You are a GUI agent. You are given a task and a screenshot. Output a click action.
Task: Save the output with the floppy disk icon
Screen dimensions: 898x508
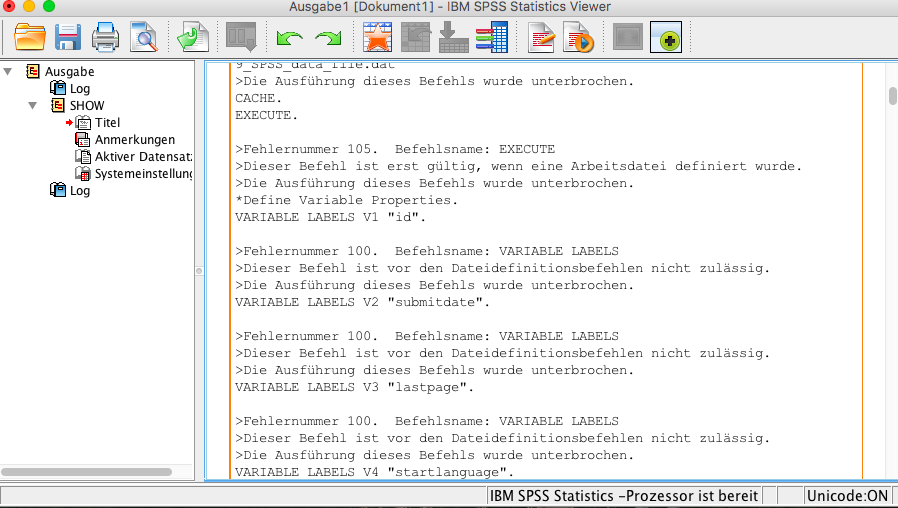coord(67,38)
